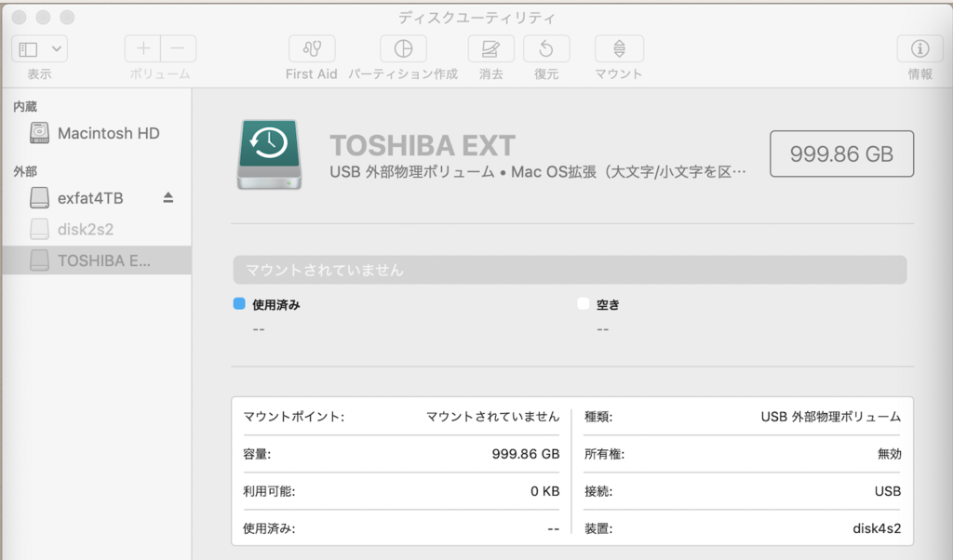
Task: Click the パーティション作成 toolbar label
Action: [403, 74]
